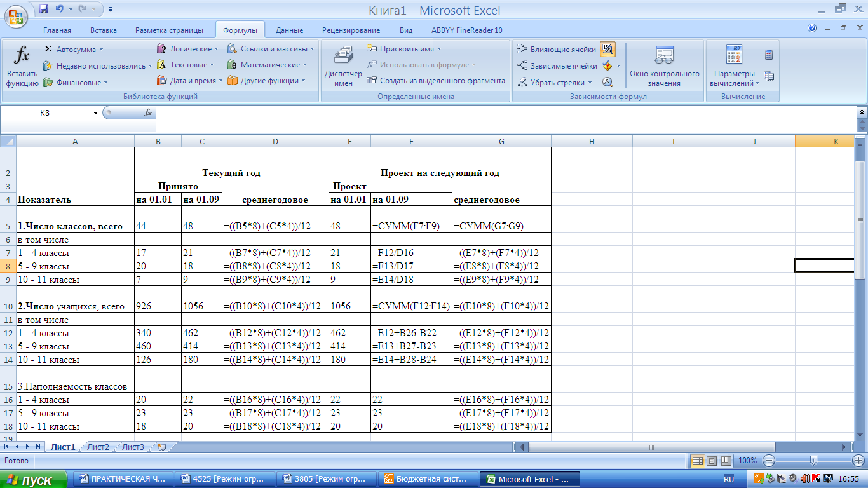Screen dimensions: 868x488
Task: Open Вставить функцию (Insert function) dialog
Action: [22, 67]
